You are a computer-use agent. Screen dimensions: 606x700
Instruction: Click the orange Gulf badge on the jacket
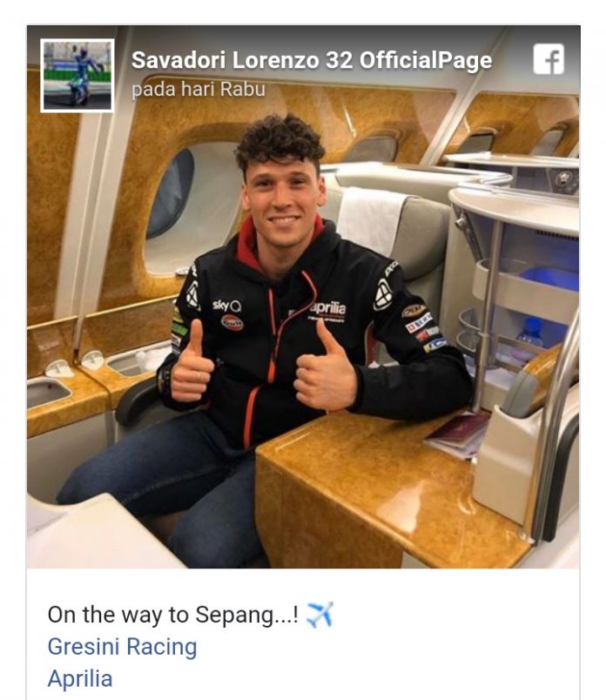232,322
